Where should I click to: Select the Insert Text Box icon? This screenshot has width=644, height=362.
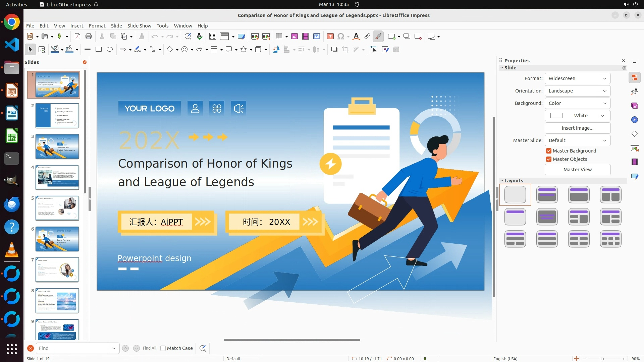tap(330, 37)
